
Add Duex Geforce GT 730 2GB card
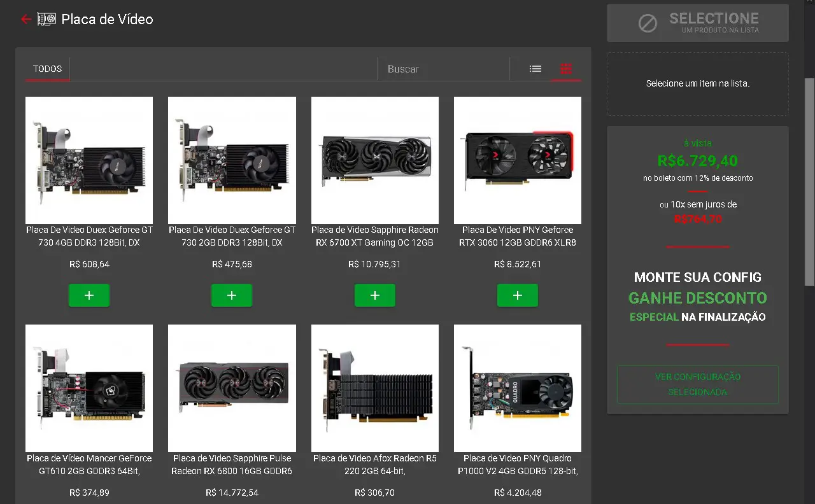(x=232, y=295)
